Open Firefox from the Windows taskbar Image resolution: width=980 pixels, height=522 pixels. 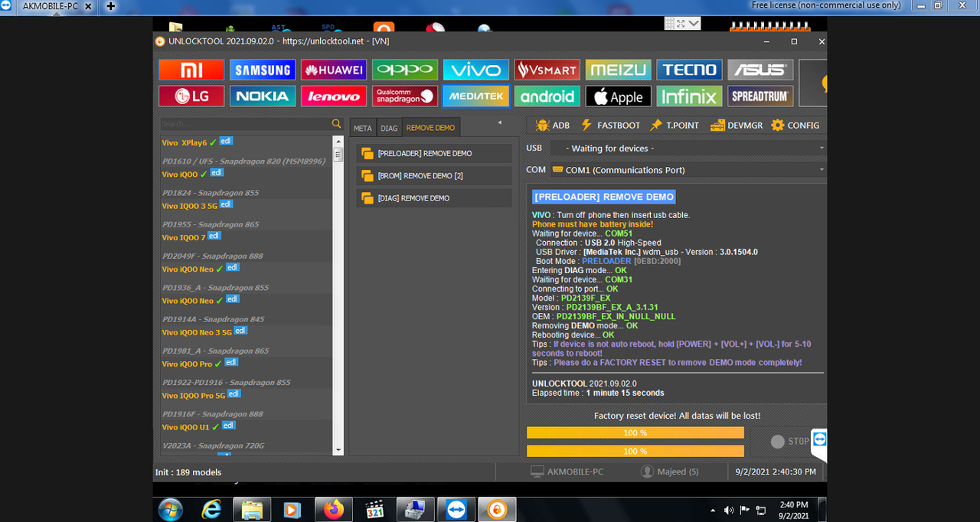coord(334,509)
